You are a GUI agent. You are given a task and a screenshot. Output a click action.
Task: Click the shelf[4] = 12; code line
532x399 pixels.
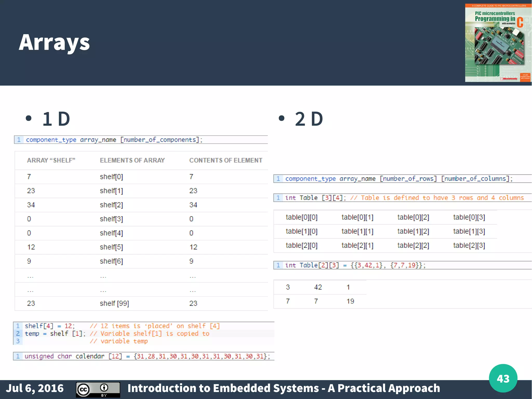click(144, 326)
